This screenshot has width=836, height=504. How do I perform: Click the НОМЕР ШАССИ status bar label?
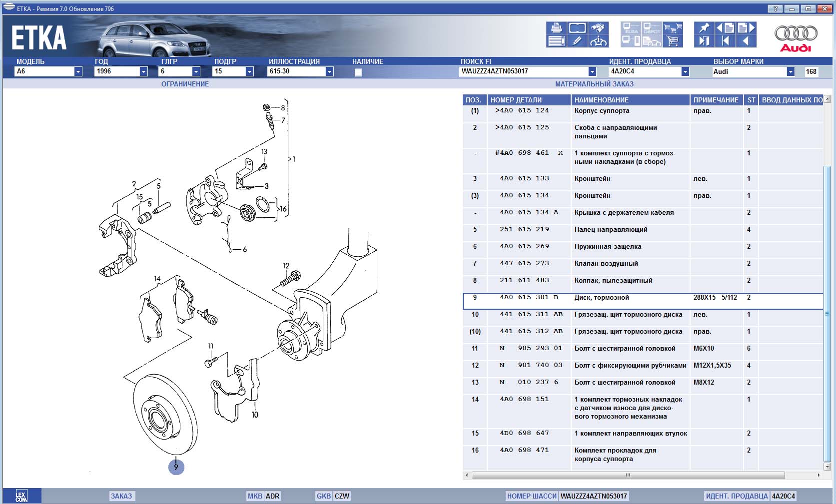[532, 496]
